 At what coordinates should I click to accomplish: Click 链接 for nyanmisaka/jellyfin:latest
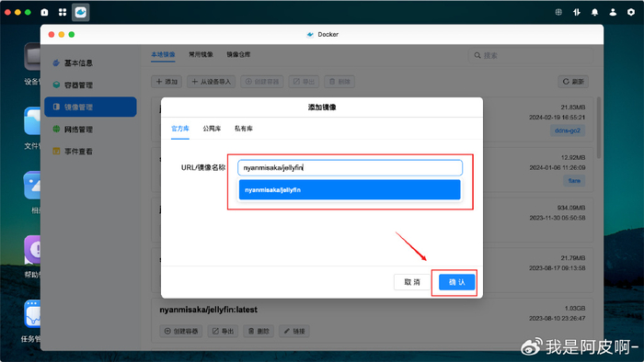tap(294, 332)
